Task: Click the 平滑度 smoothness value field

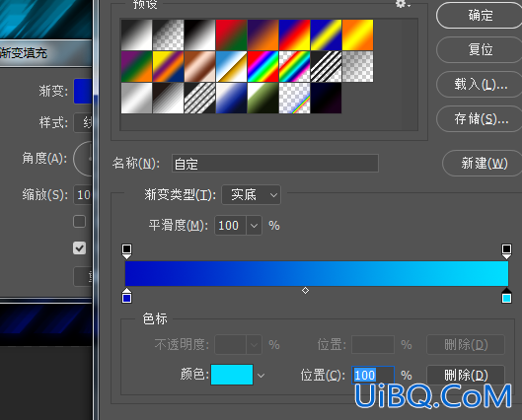Action: coord(230,226)
